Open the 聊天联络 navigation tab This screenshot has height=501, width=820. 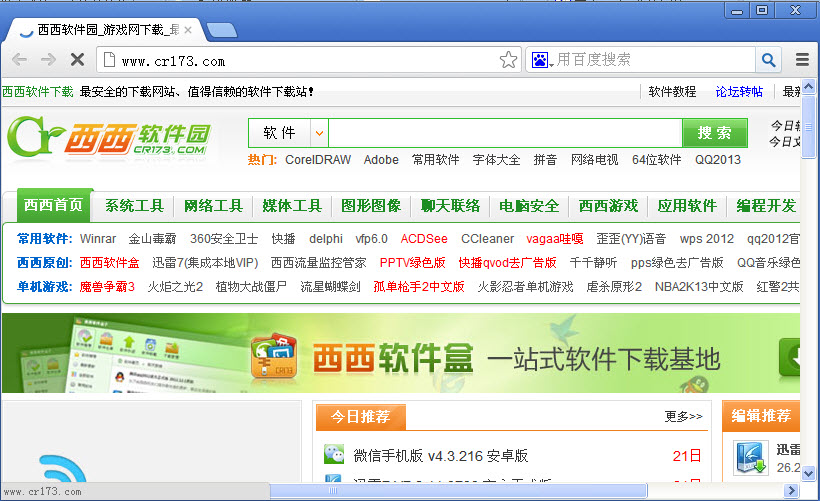click(450, 206)
